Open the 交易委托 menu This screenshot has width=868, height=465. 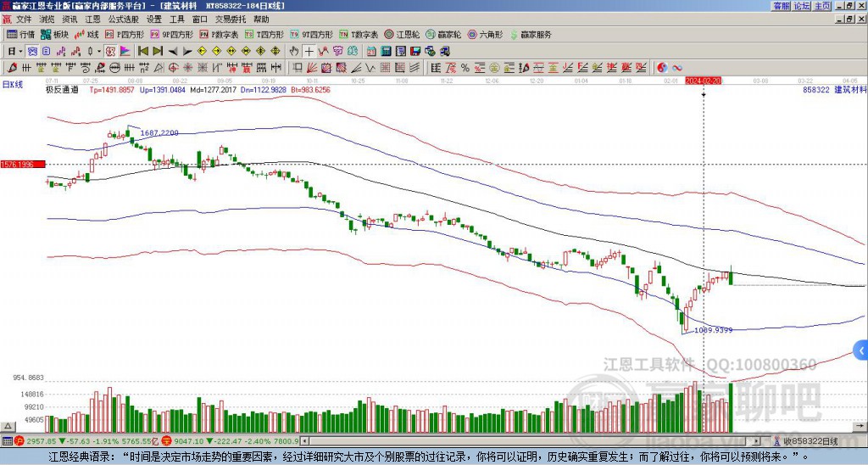(231, 20)
